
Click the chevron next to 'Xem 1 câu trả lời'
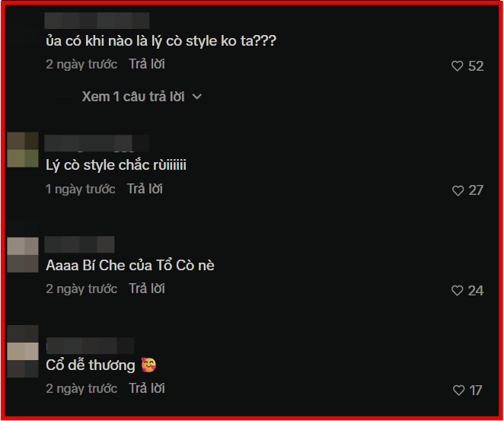[197, 97]
